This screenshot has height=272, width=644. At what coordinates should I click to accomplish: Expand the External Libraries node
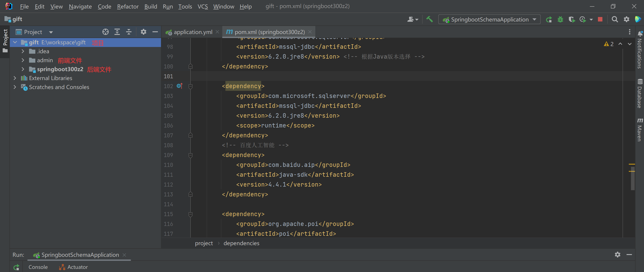15,78
